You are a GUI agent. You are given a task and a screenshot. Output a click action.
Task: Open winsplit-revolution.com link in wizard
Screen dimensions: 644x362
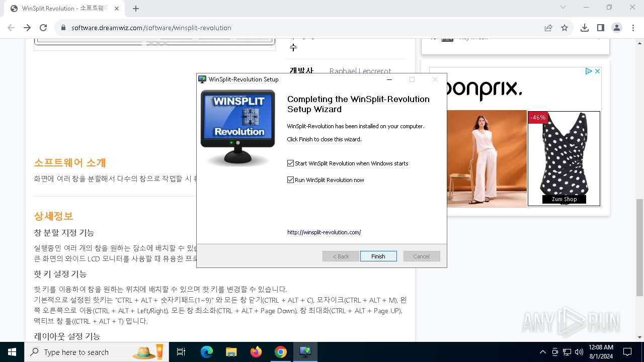pyautogui.click(x=324, y=232)
